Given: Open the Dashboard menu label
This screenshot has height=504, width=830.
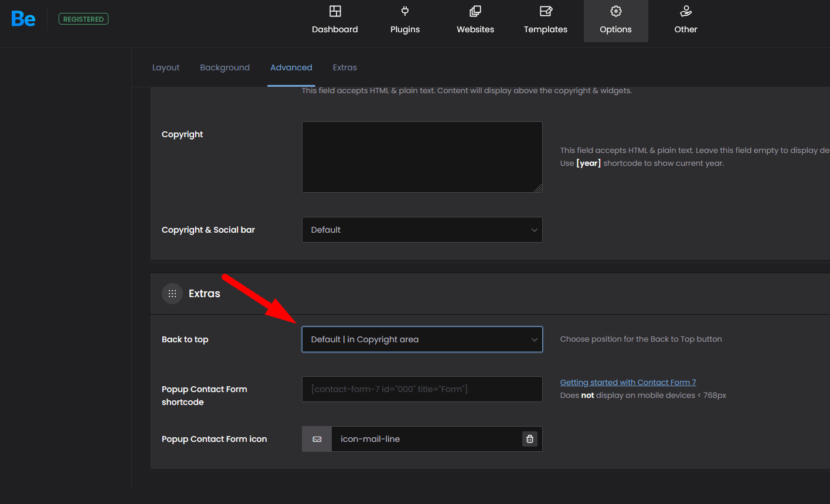Looking at the screenshot, I should click(x=335, y=29).
